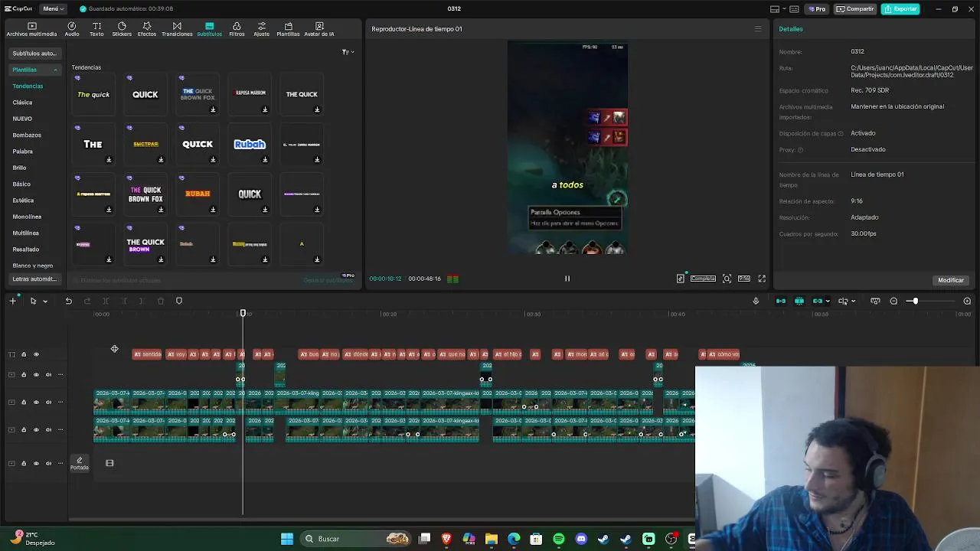Switch to the Texto tab
The width and height of the screenshot is (980, 551).
(x=96, y=29)
